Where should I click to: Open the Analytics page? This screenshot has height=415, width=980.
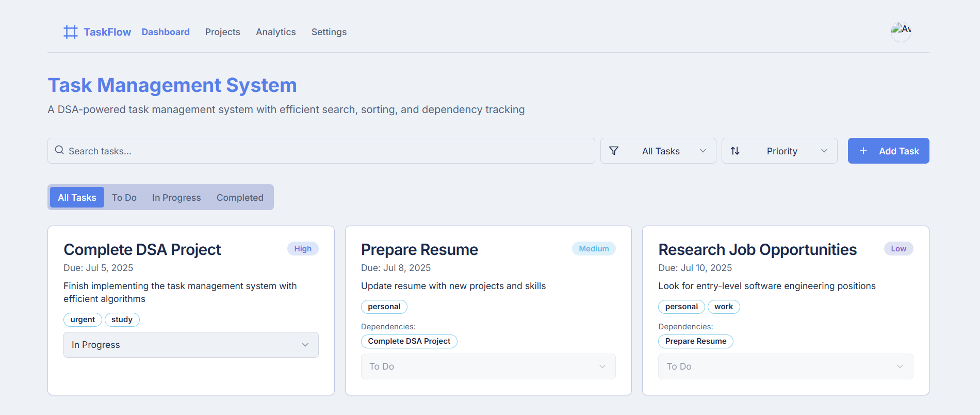click(x=276, y=32)
